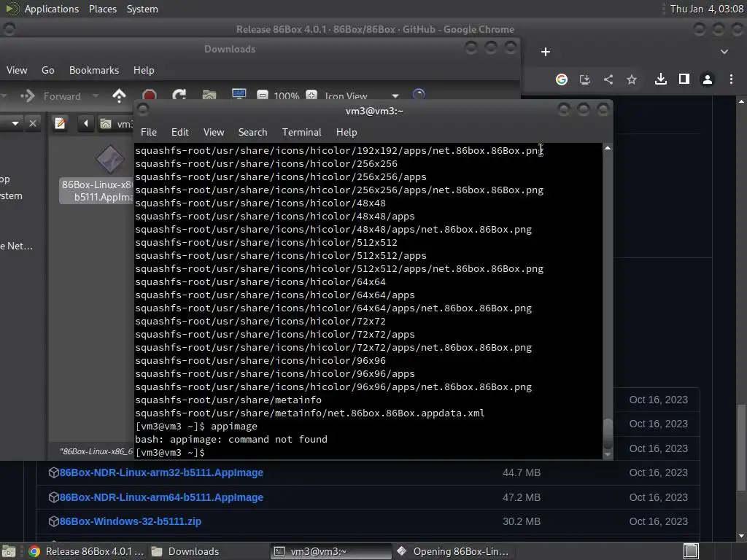Click the terminal scrollbar up arrow
Viewport: 747px width, 560px height.
tap(608, 149)
